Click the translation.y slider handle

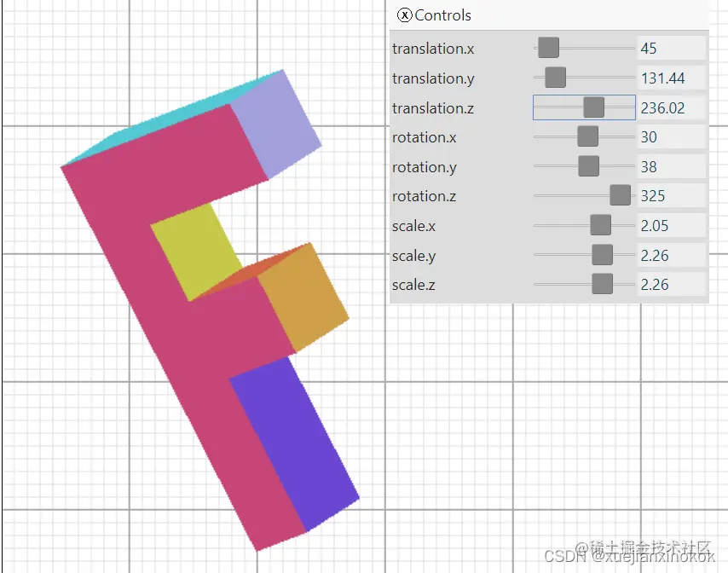tap(556, 78)
